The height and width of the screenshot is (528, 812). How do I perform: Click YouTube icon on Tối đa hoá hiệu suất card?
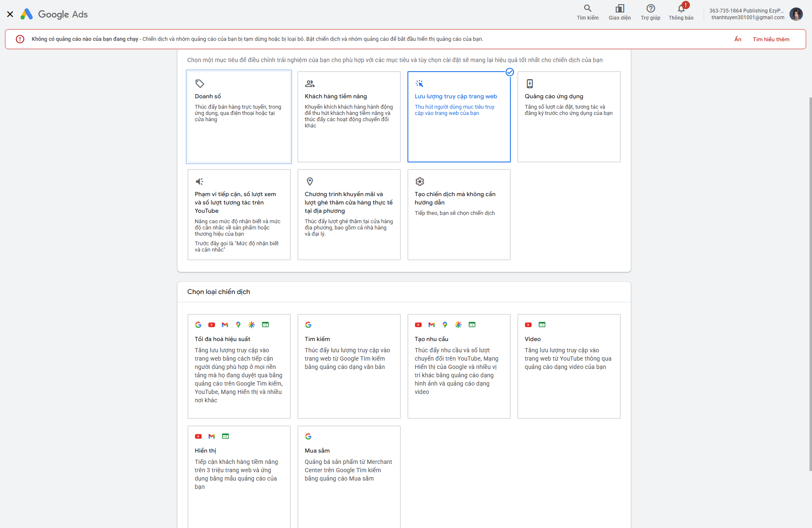212,325
